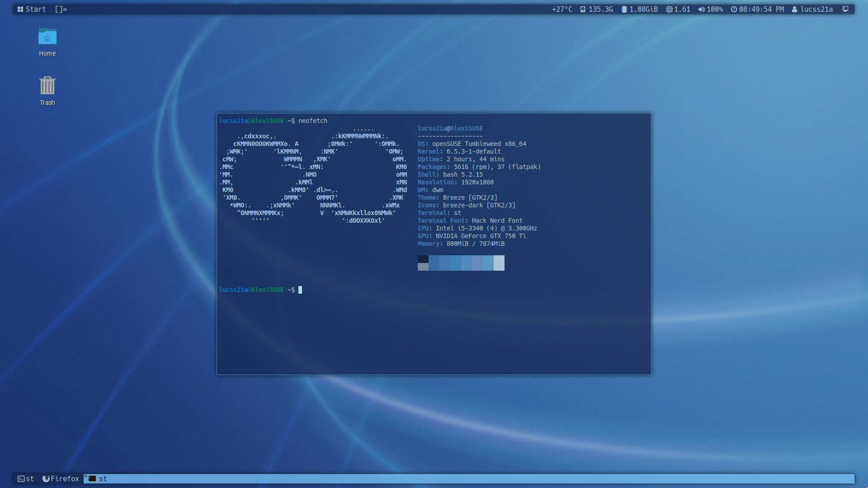The width and height of the screenshot is (868, 488).
Task: Click the +27°C temperature readout
Action: point(562,9)
